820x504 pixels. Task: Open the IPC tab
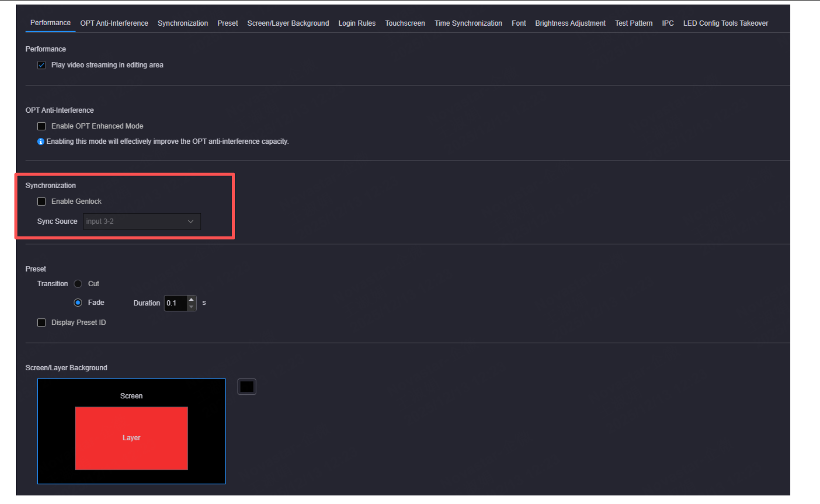668,23
